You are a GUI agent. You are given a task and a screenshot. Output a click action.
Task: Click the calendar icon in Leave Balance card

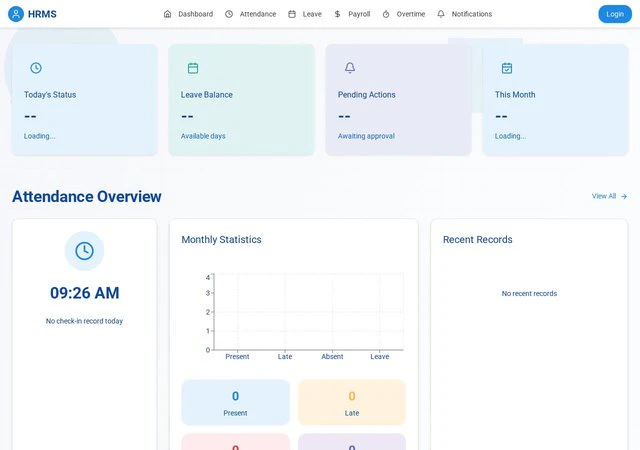(193, 68)
